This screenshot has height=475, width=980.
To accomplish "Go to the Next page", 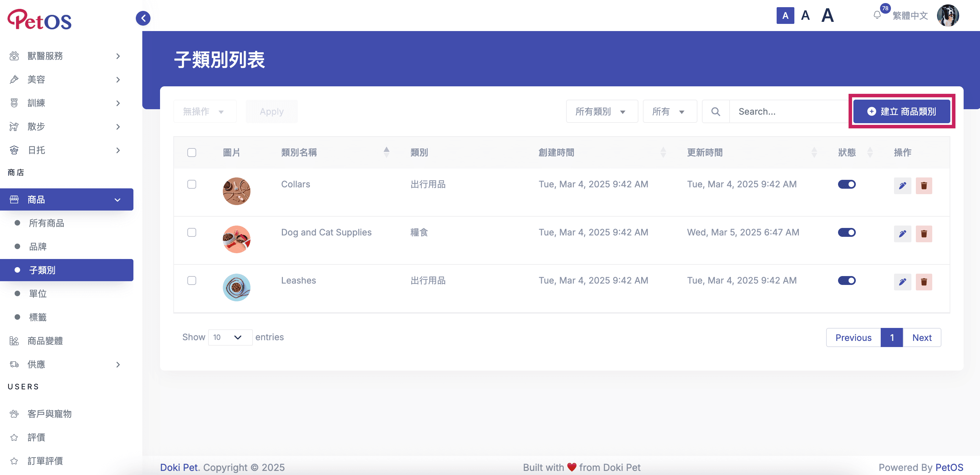I will [x=921, y=338].
